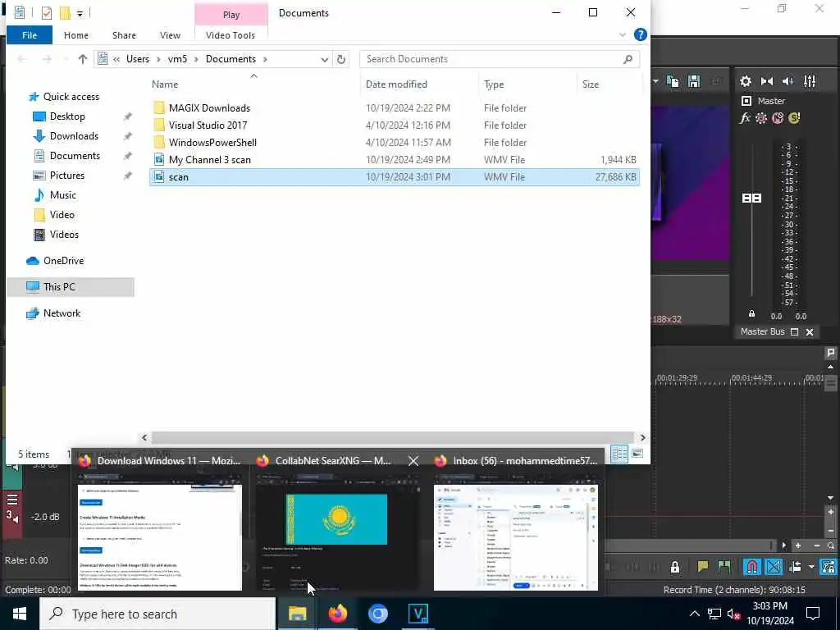Select the Video Tools tab

[231, 35]
